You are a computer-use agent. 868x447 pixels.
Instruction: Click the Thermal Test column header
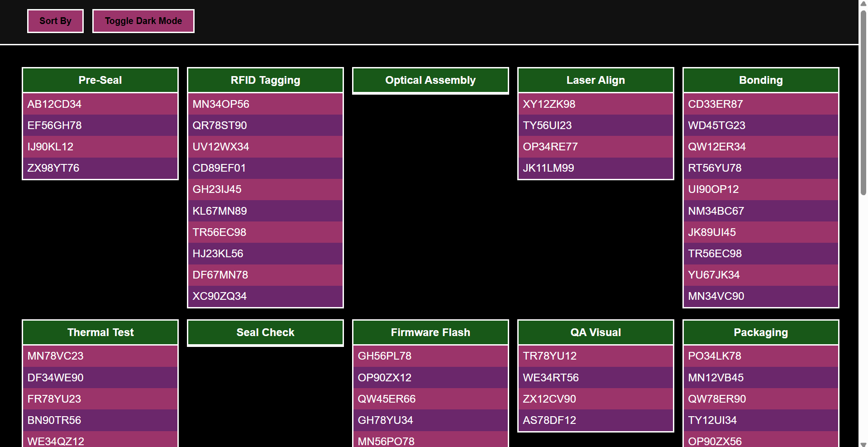point(100,332)
